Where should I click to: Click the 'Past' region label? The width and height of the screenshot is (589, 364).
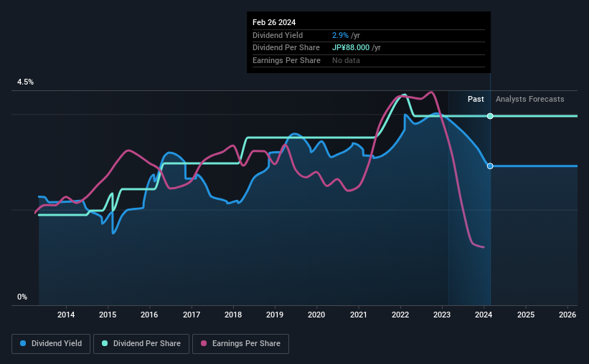(x=476, y=99)
